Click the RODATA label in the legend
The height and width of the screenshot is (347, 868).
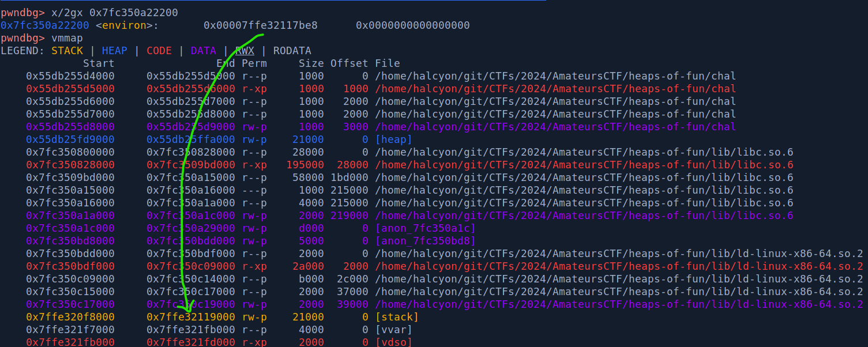(292, 51)
